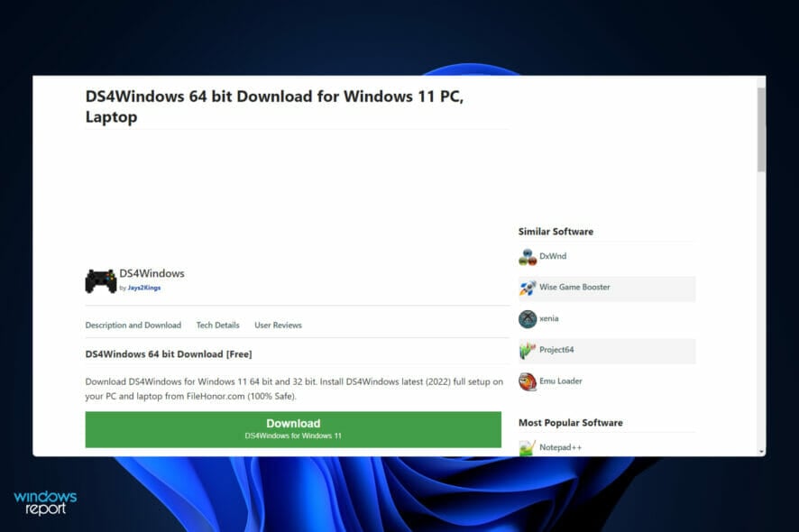Select the Description and Download tab
Viewport: 799px width, 532px height.
tap(133, 325)
